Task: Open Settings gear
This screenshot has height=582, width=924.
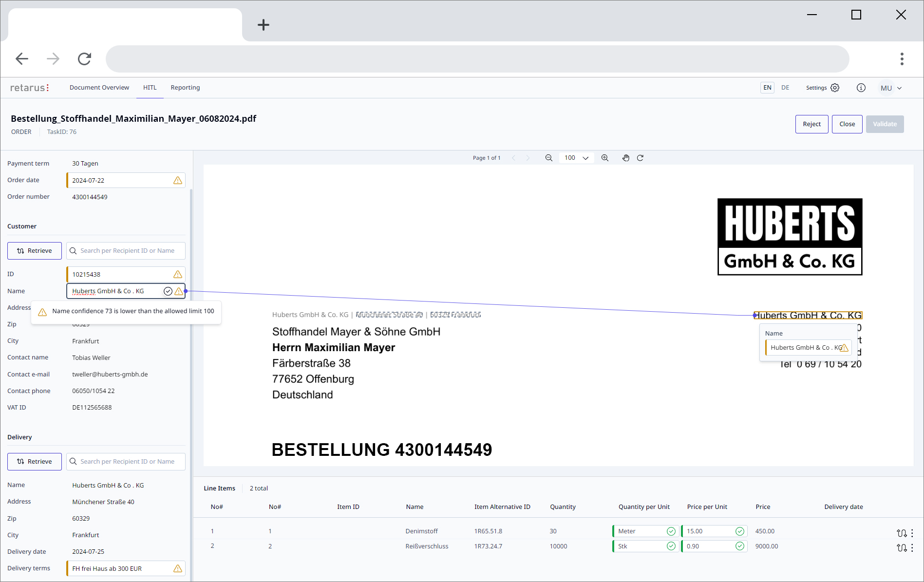Action: point(835,88)
